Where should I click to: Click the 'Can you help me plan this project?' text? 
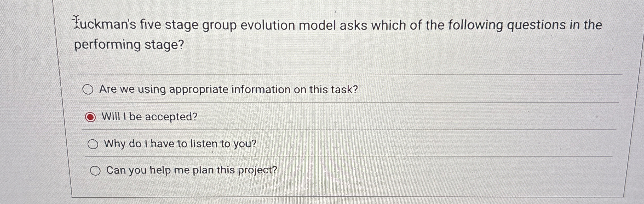click(191, 170)
